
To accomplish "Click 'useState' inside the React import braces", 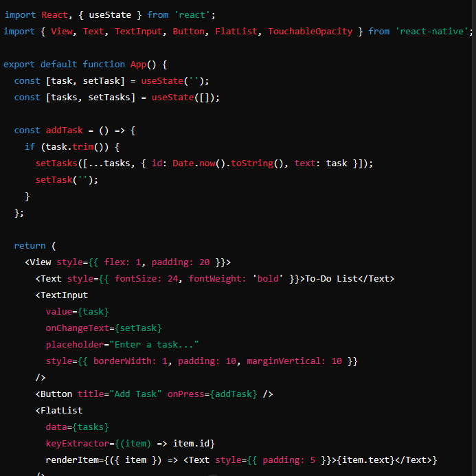I will pos(110,15).
